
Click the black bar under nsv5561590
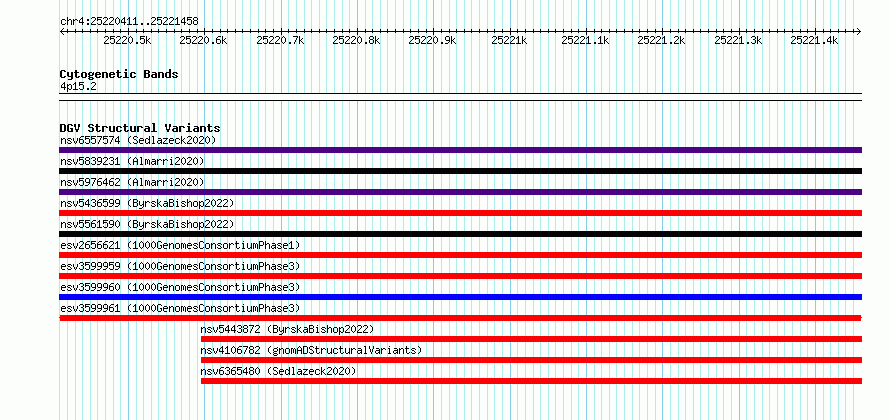click(x=460, y=234)
